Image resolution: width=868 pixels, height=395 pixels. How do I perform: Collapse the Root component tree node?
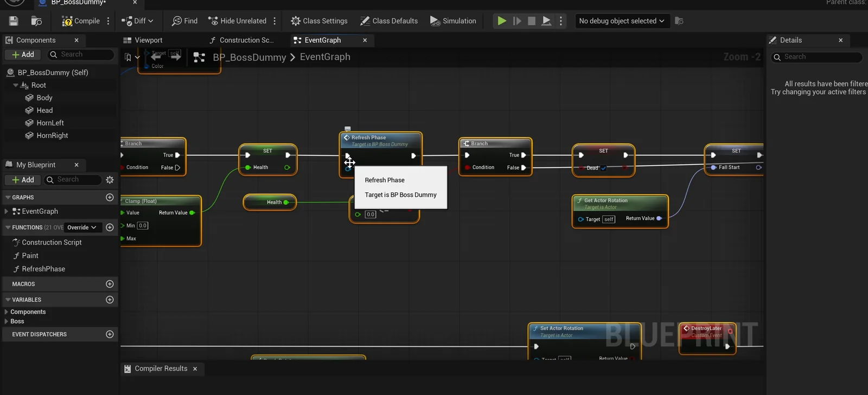pos(16,85)
